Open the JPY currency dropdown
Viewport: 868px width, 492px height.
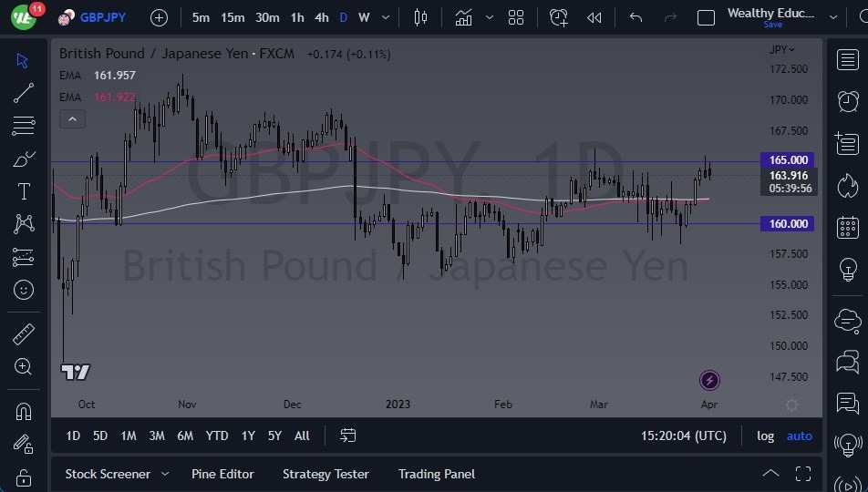[781, 50]
